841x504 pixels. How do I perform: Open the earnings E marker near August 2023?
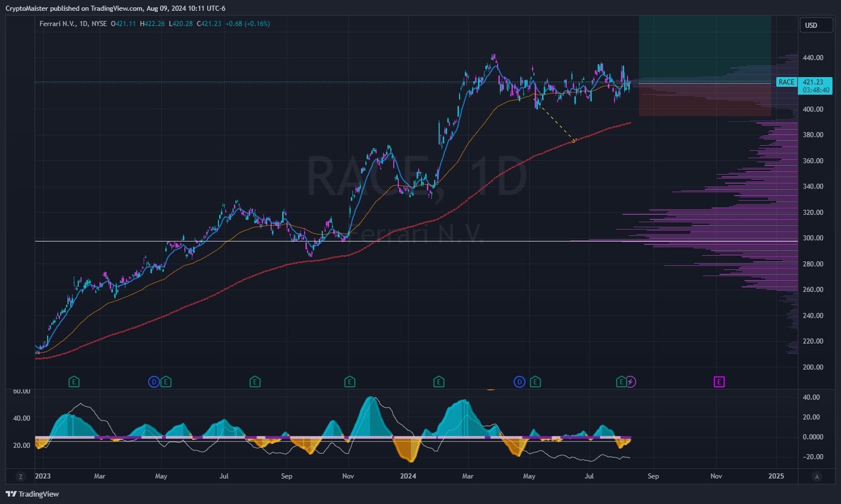255,382
